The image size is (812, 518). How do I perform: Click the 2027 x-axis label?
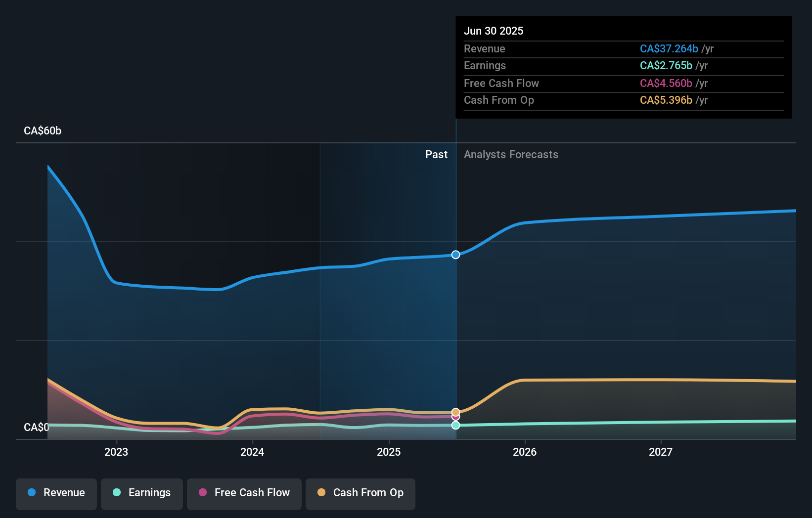(661, 452)
